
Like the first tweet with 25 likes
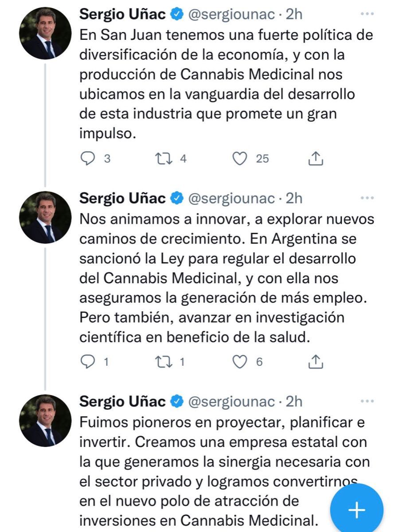[x=240, y=159]
